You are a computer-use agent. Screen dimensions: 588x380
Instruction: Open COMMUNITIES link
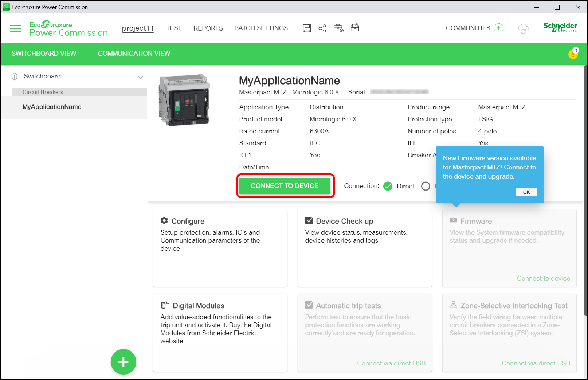click(468, 28)
